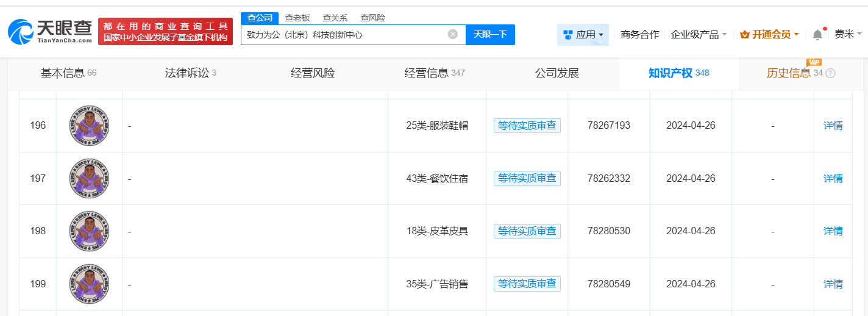This screenshot has width=868, height=316.
Task: Open the 开通会员 dropdown
Action: 769,35
